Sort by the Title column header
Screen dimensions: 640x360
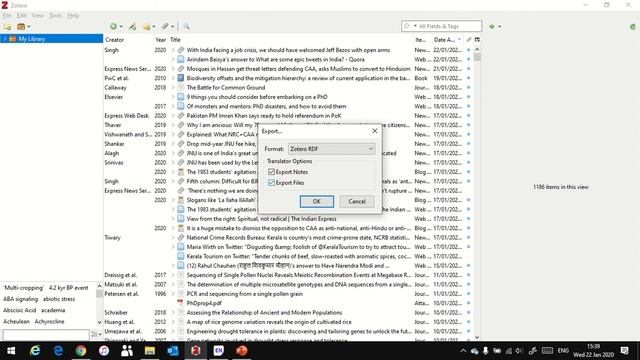291,40
